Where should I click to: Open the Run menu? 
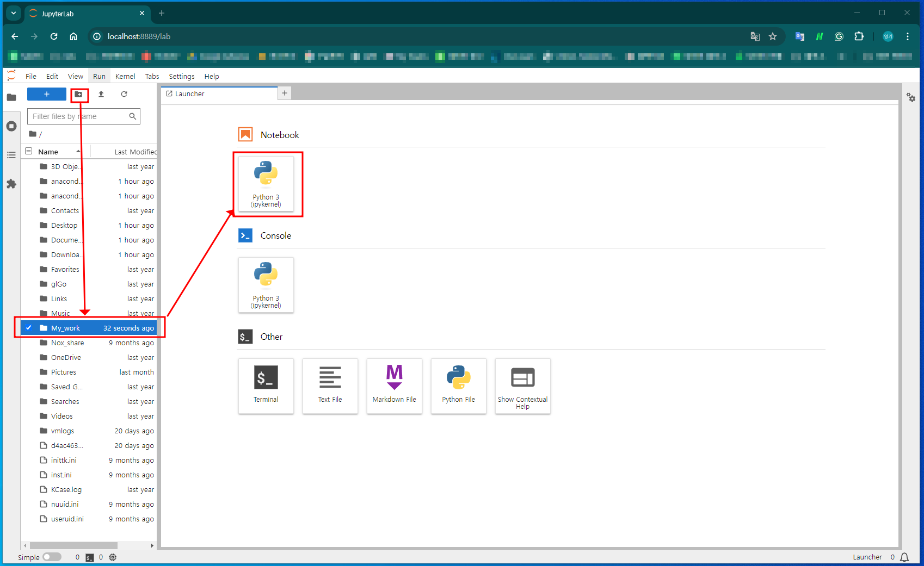[99, 76]
